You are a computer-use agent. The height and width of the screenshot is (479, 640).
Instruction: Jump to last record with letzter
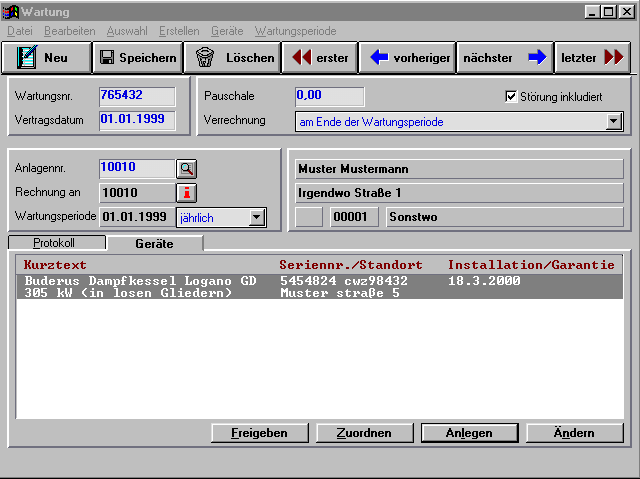[592, 58]
